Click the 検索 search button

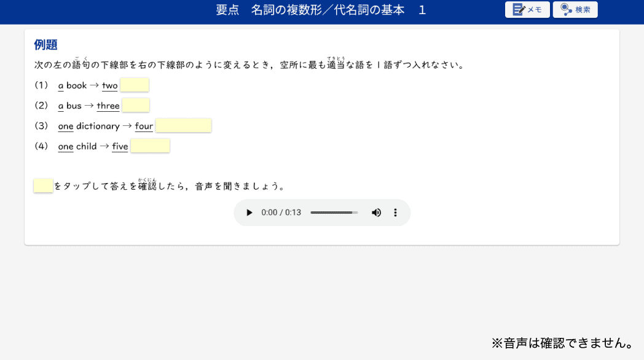[x=575, y=10]
